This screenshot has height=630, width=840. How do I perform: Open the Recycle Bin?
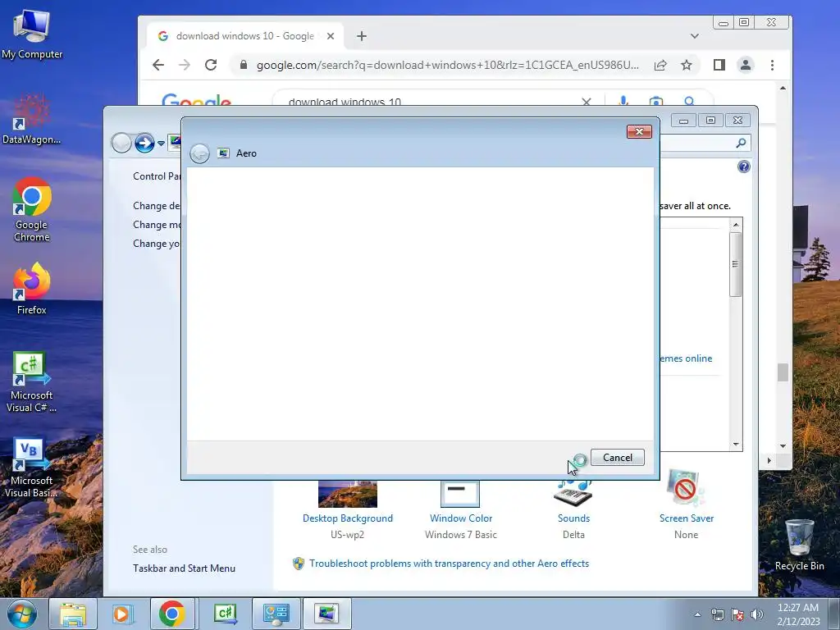point(799,545)
